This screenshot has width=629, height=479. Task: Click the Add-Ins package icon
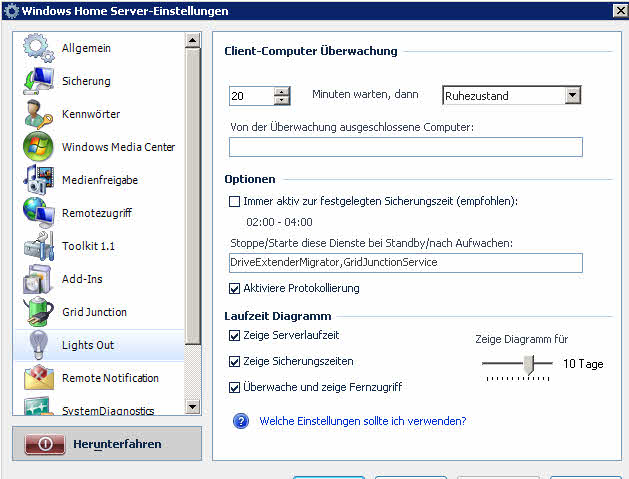(39, 279)
